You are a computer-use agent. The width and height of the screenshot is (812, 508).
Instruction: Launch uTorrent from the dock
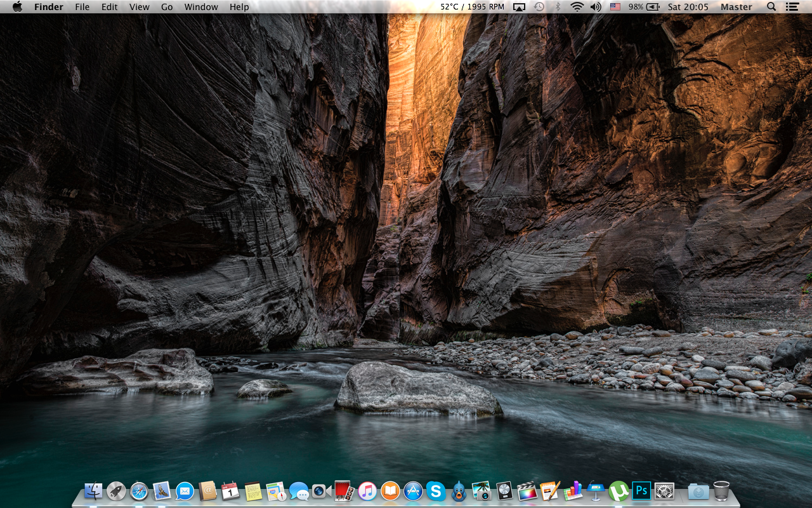[x=619, y=491]
